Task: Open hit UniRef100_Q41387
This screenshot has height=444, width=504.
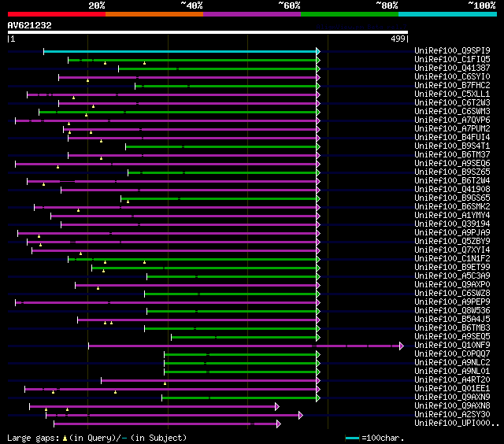Action: pyautogui.click(x=452, y=68)
